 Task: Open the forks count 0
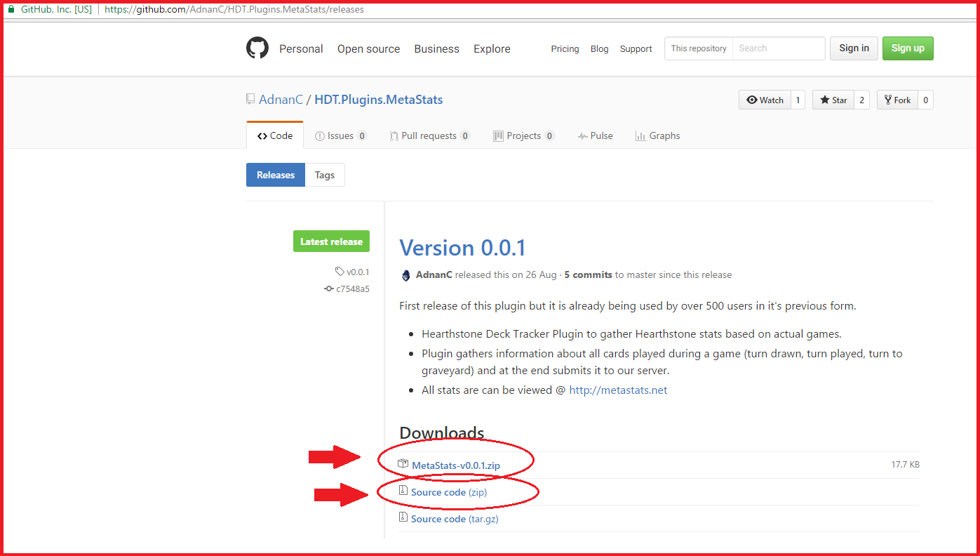point(926,100)
